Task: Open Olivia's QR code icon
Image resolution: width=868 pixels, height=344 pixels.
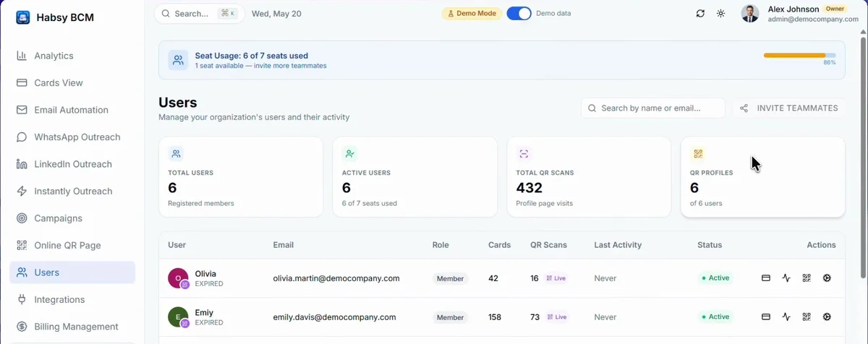Action: click(x=807, y=278)
